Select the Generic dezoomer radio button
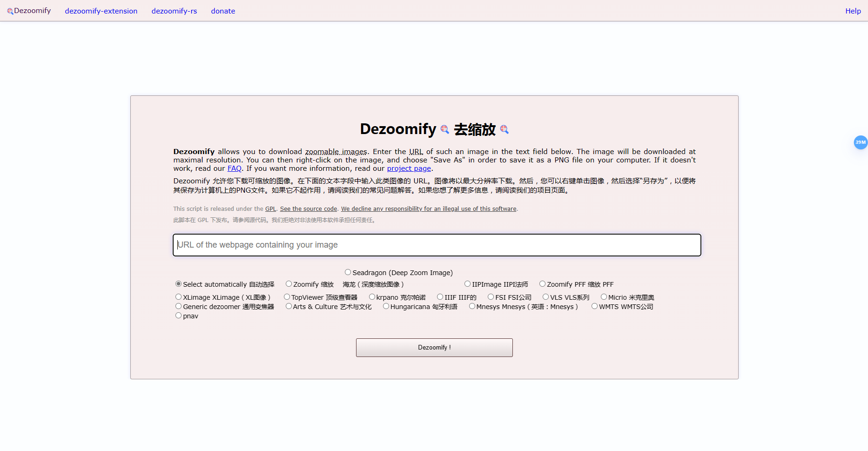Image resolution: width=868 pixels, height=451 pixels. pyautogui.click(x=178, y=306)
